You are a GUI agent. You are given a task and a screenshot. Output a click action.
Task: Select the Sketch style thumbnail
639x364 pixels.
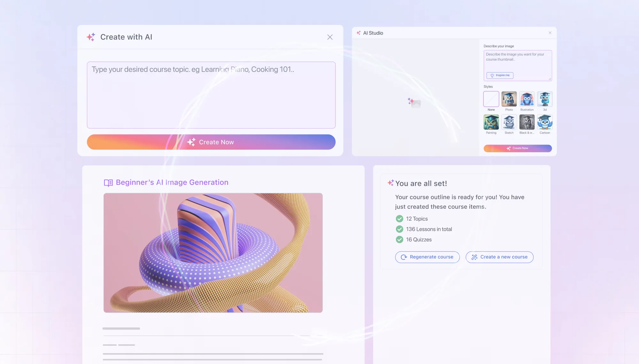coord(509,122)
